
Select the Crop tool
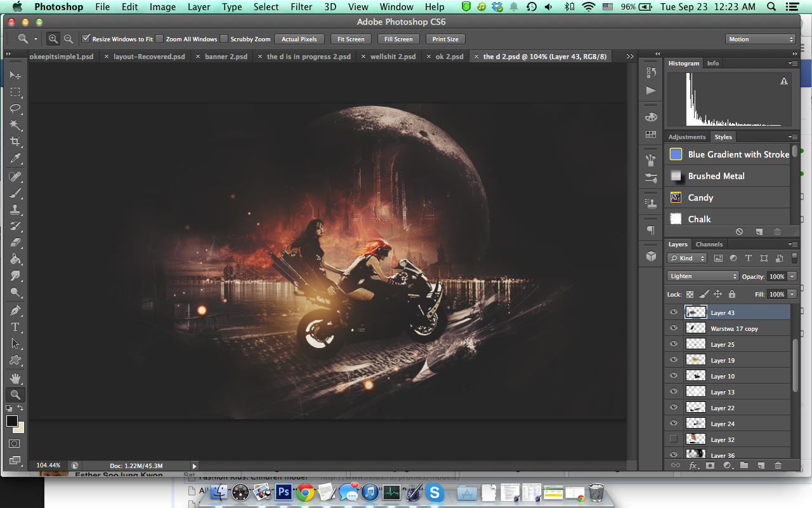pos(15,142)
